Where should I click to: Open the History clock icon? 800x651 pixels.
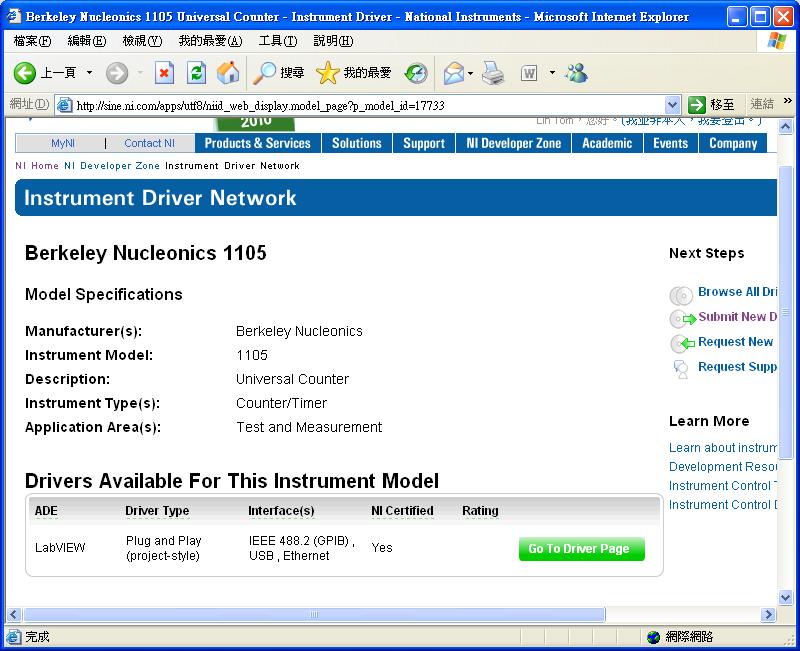click(416, 73)
